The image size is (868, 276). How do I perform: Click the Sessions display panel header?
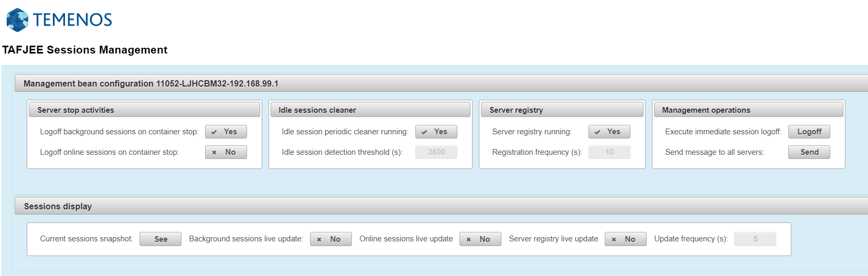click(x=58, y=206)
